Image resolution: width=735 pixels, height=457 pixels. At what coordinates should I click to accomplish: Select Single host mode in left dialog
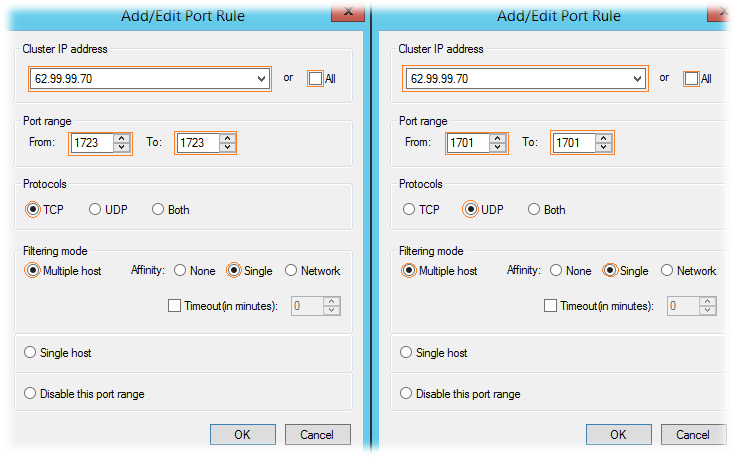[30, 352]
